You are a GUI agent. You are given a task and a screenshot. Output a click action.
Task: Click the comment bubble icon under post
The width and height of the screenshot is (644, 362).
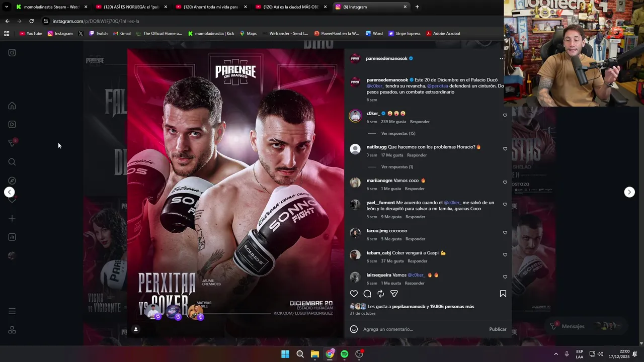coord(367,294)
